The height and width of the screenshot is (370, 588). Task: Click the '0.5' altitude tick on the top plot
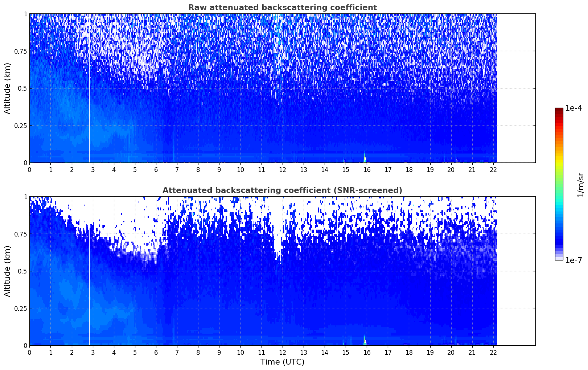[22, 88]
